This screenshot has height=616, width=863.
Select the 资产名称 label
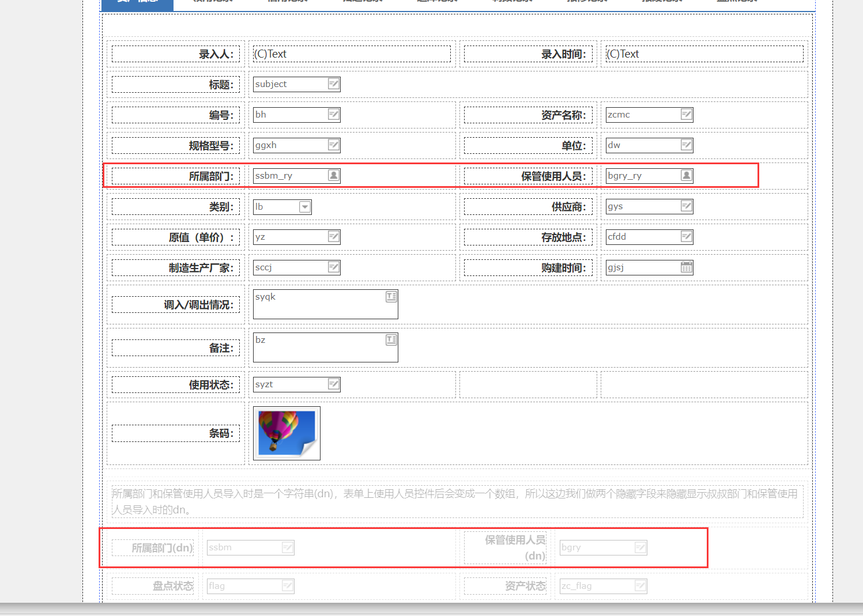(x=528, y=115)
